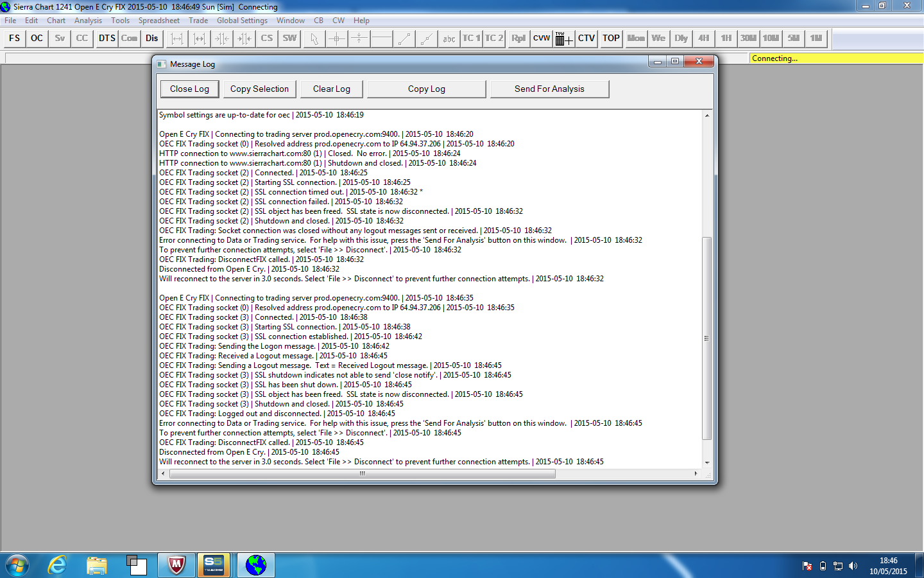Open the Global Settings menu
924x578 pixels.
[x=242, y=21]
